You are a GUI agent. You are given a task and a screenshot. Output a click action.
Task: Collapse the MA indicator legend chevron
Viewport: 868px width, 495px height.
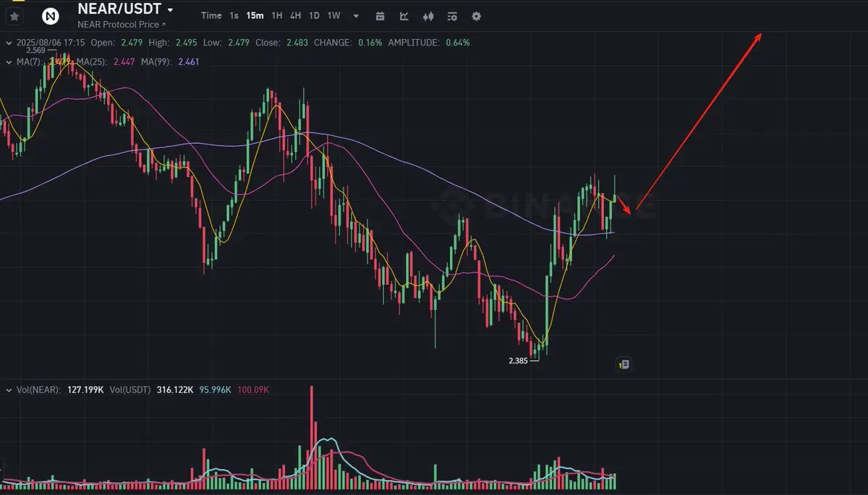[x=9, y=61]
